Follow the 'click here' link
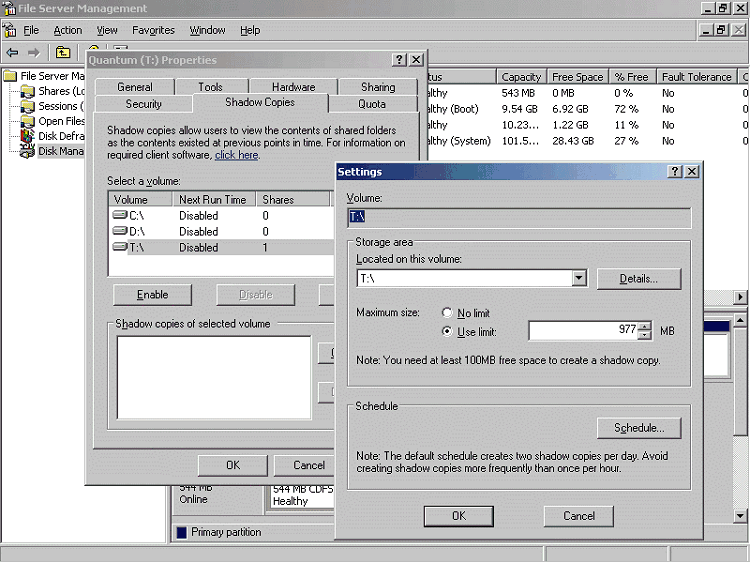 236,155
